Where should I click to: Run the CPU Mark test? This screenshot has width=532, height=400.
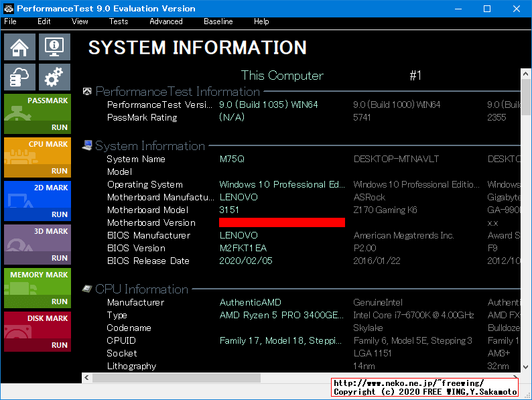click(60, 171)
